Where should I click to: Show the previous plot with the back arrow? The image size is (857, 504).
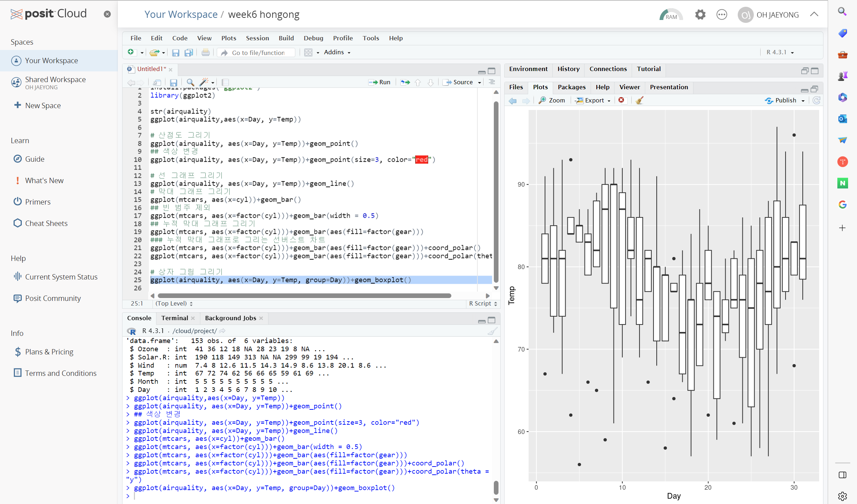click(x=513, y=101)
